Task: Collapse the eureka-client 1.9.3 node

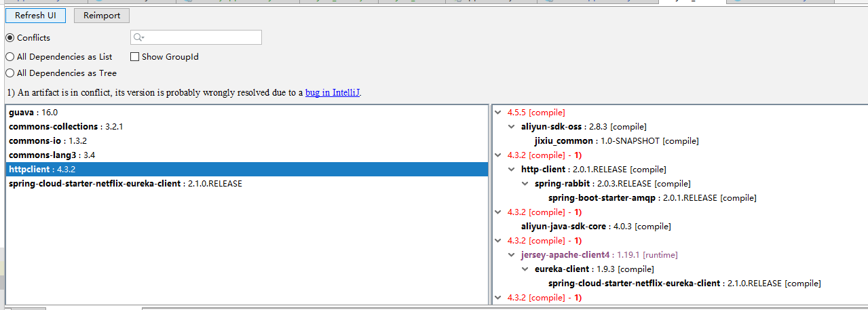Action: pos(525,269)
